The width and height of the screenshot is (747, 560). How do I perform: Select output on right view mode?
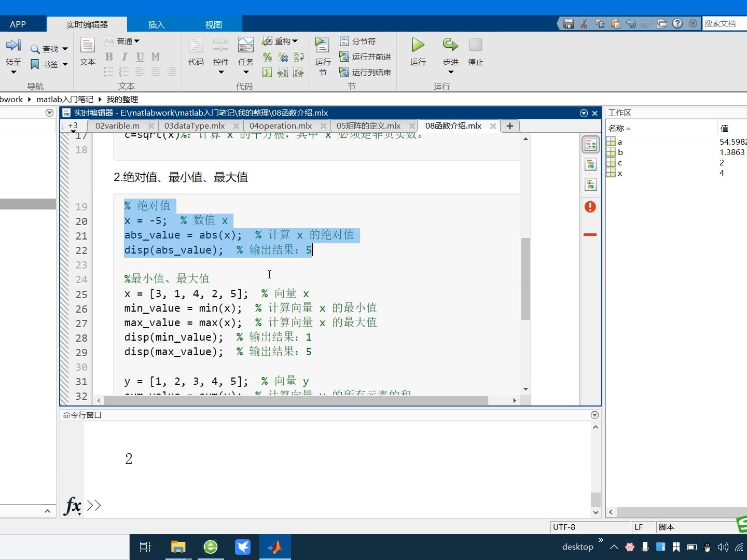(x=590, y=145)
